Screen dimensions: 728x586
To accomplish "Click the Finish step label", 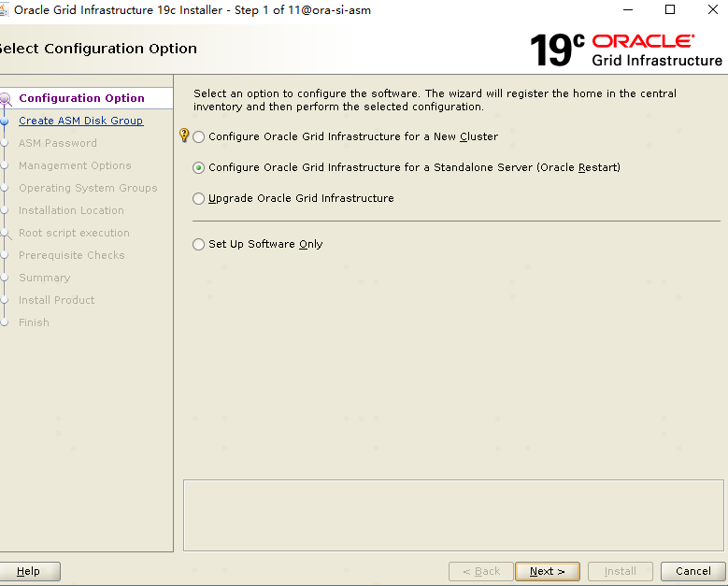I will click(34, 322).
